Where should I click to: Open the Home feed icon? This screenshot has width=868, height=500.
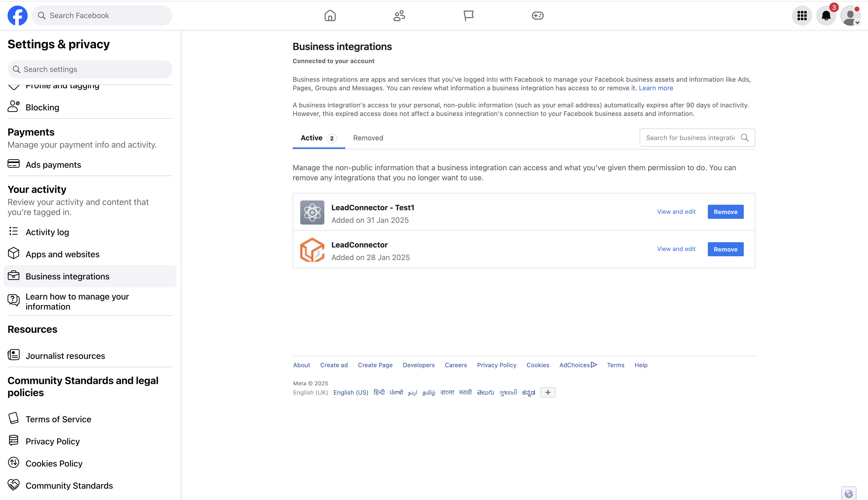(330, 15)
